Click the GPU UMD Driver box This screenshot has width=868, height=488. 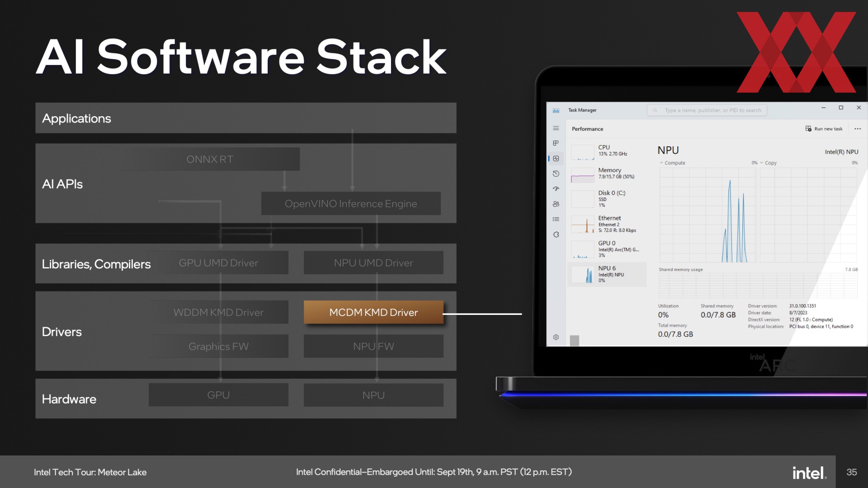[218, 263]
